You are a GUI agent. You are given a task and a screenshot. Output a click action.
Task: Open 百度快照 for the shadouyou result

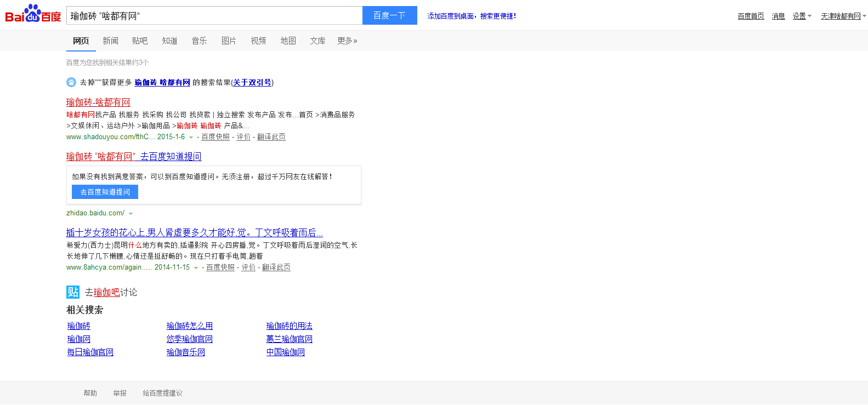click(x=215, y=137)
